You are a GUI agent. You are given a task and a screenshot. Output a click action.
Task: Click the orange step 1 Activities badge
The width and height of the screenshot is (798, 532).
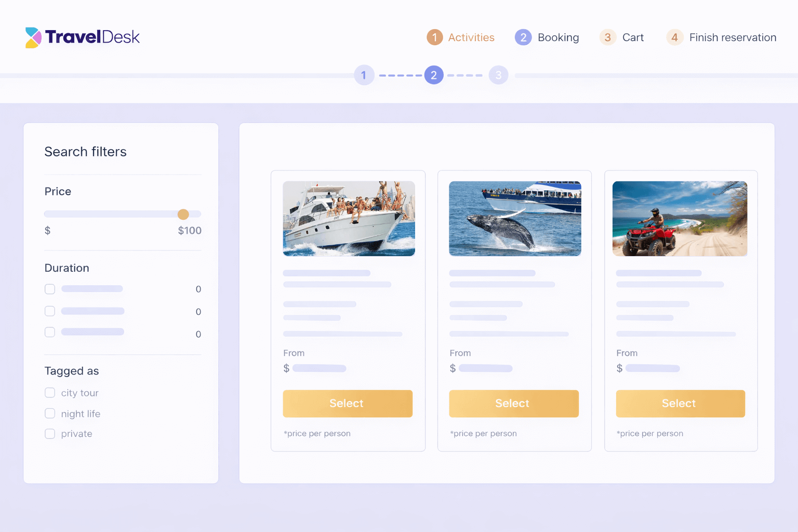(434, 37)
